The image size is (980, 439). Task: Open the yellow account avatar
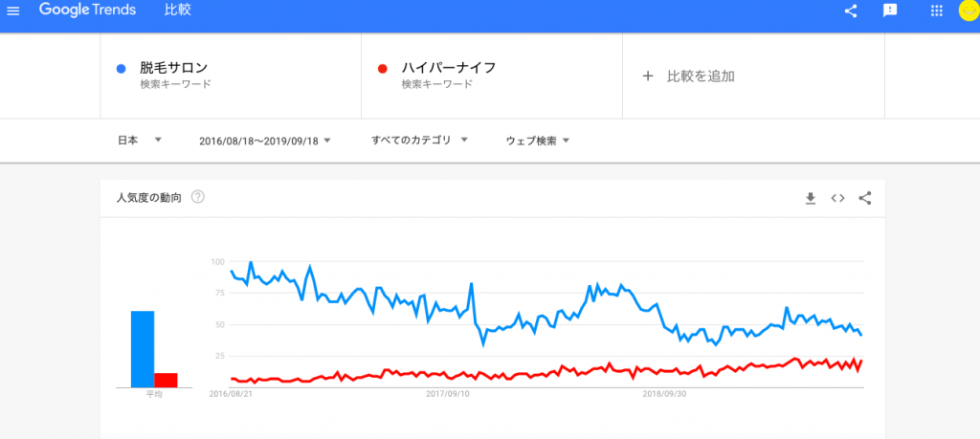[969, 11]
